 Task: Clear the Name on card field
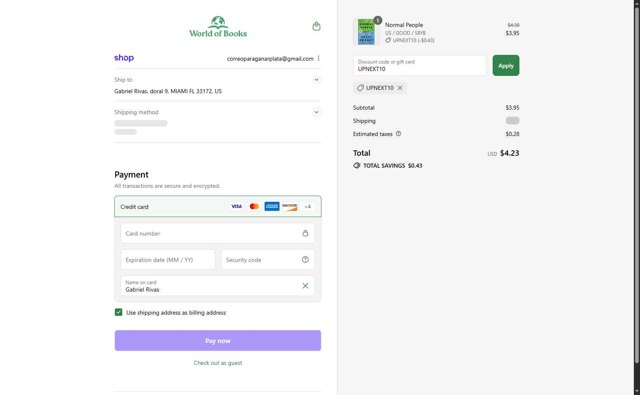point(305,286)
